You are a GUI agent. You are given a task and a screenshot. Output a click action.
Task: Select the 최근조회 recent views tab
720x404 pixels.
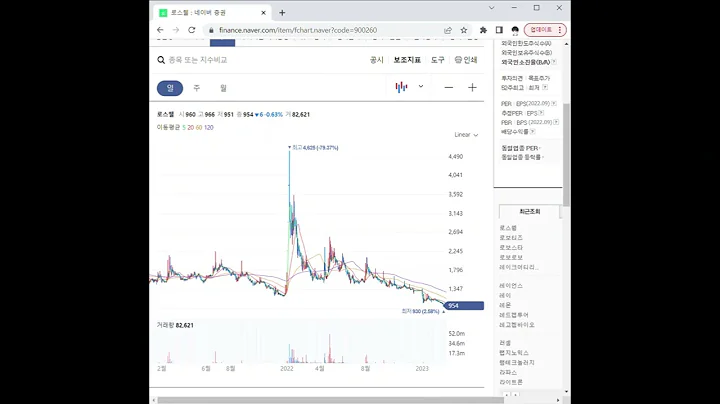click(x=529, y=212)
